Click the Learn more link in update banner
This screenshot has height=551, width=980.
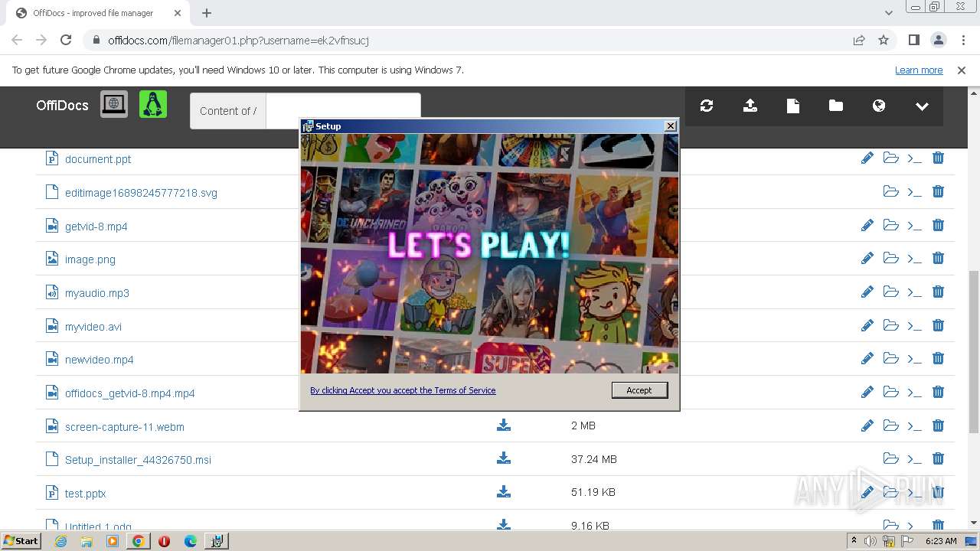919,70
